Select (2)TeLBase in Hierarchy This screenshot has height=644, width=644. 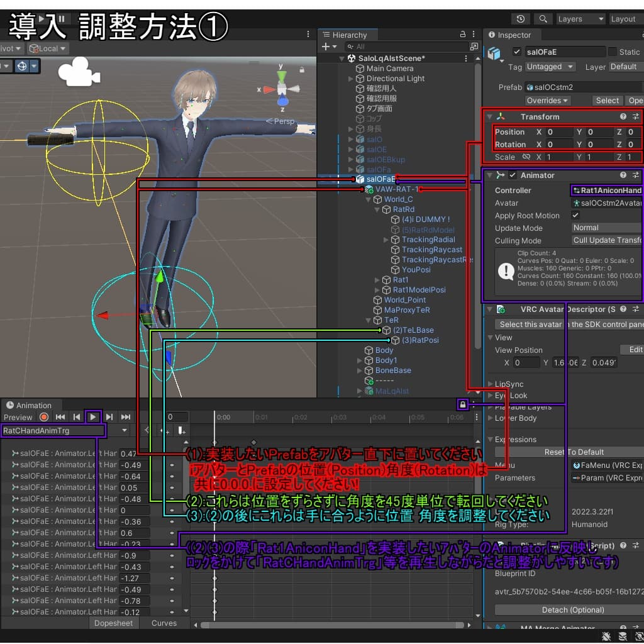tap(413, 330)
